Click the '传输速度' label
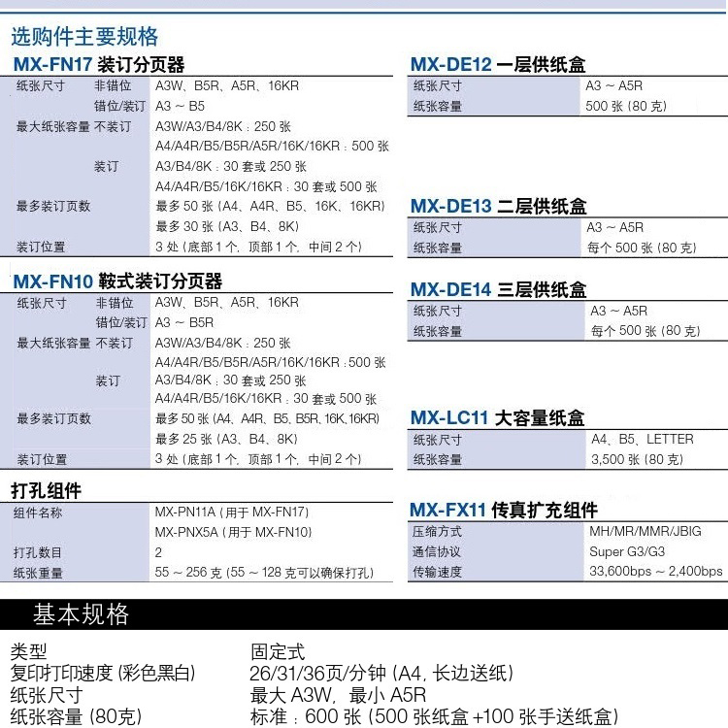The width and height of the screenshot is (728, 728). 437,572
